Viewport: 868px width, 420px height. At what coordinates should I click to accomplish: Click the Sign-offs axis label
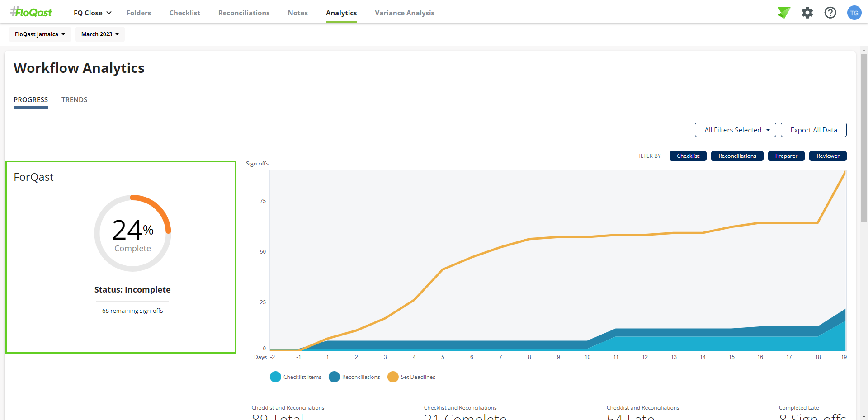(x=257, y=164)
